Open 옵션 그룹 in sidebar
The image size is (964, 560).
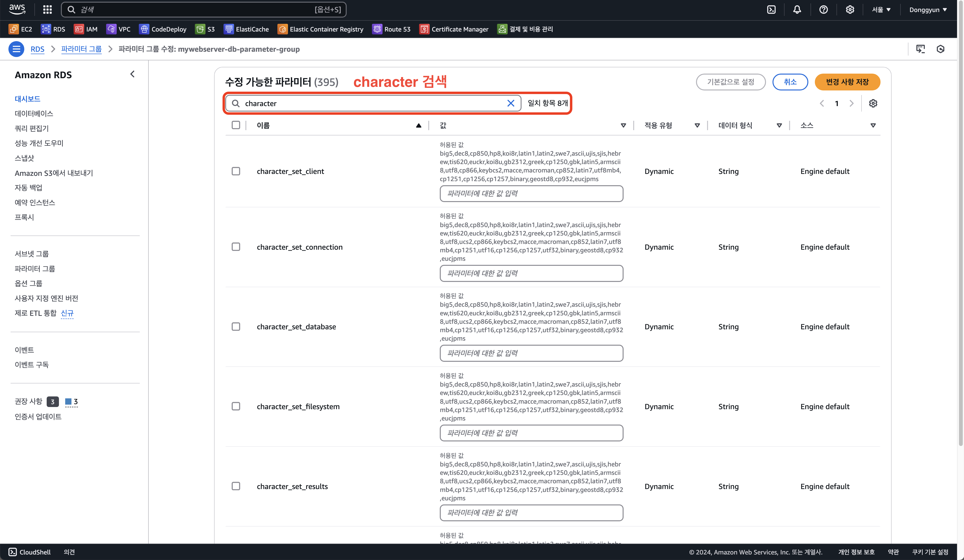click(x=29, y=283)
